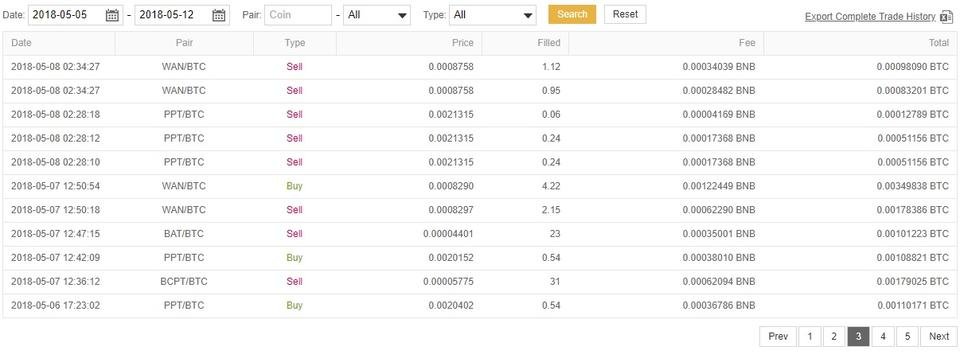The height and width of the screenshot is (362, 960).
Task: Open the end date calendar icon
Action: (x=219, y=15)
